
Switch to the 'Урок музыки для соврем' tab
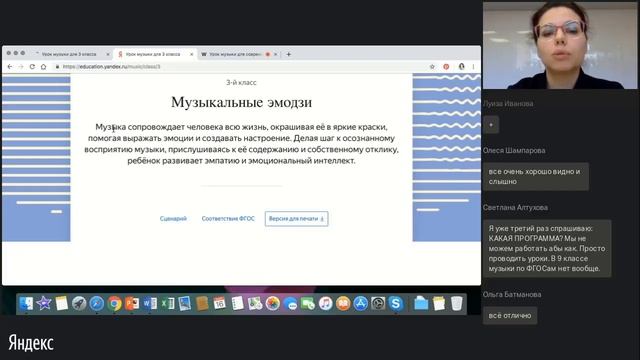click(235, 54)
